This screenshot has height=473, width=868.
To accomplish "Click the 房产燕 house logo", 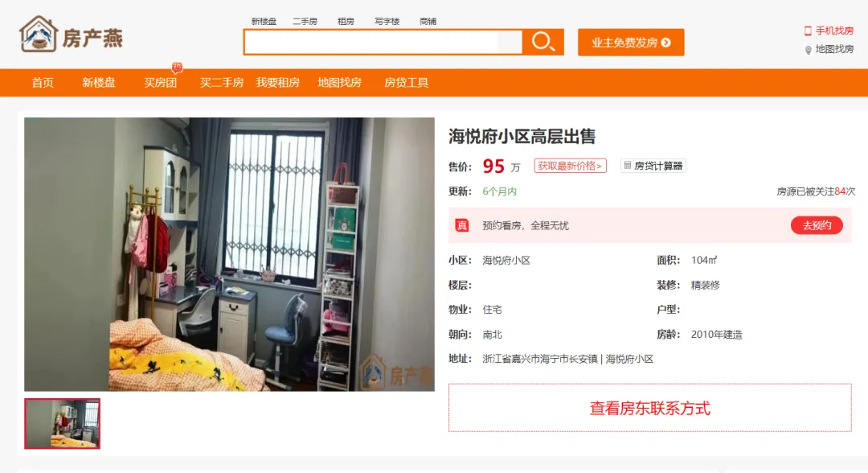I will point(39,34).
